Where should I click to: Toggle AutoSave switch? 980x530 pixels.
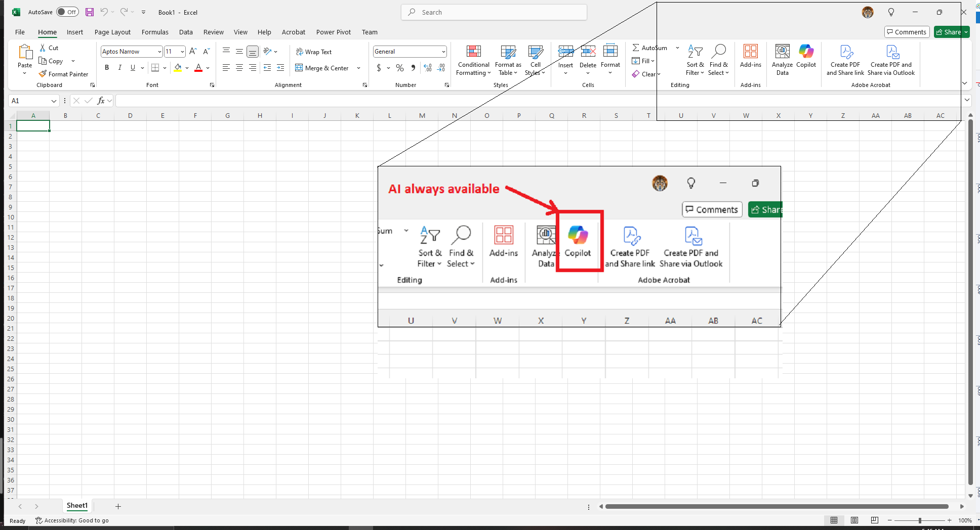(68, 12)
